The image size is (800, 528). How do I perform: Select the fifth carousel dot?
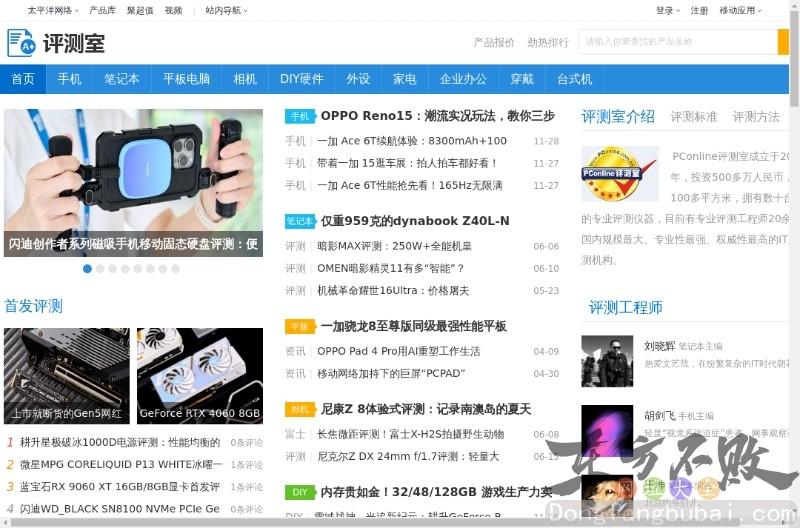tap(138, 269)
